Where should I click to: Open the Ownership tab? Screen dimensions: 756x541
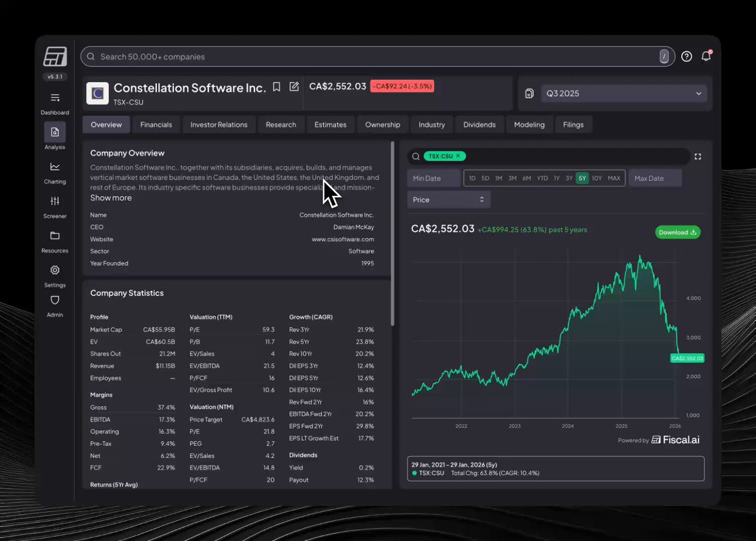(383, 125)
